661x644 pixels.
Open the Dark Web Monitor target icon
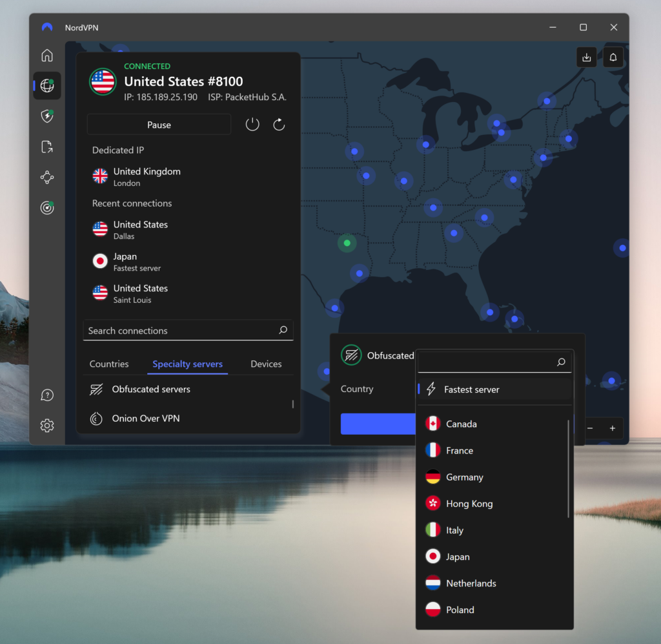[46, 207]
